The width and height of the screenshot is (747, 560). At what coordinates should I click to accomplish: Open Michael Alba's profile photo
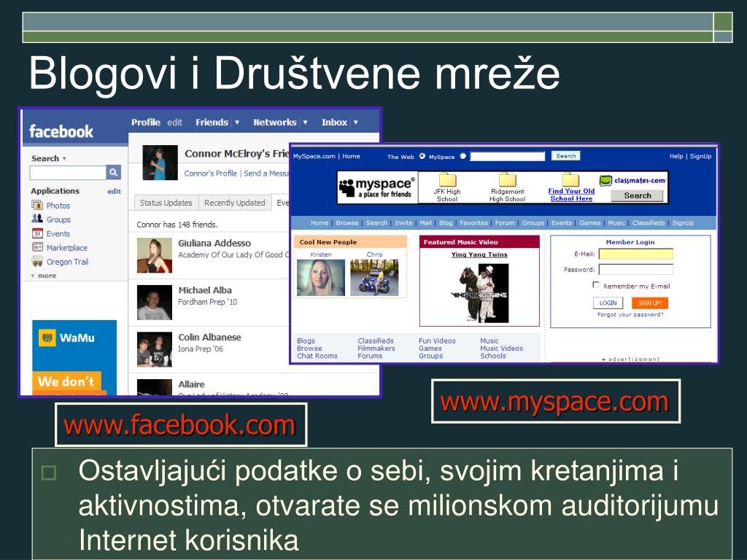tap(155, 303)
